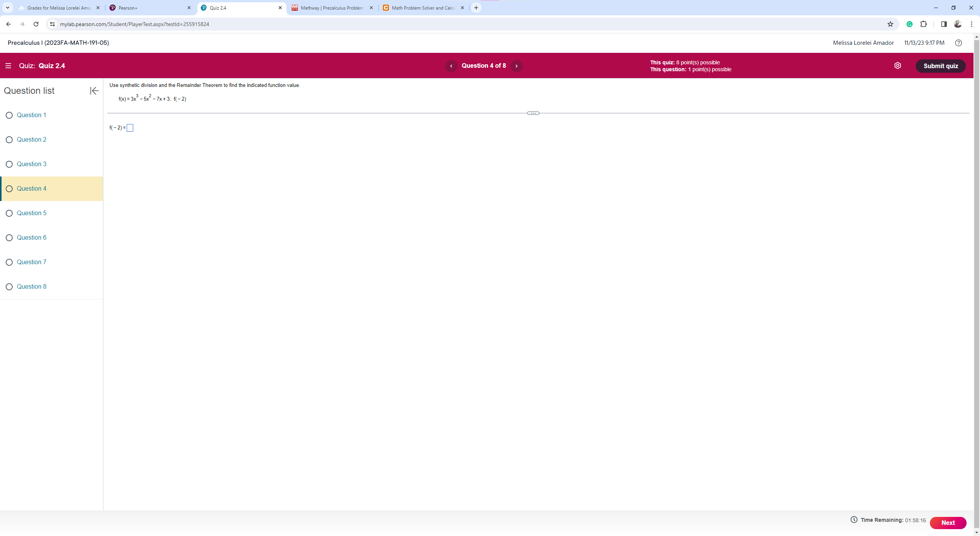This screenshot has width=980, height=536.
Task: Click the Submit quiz button
Action: 940,66
